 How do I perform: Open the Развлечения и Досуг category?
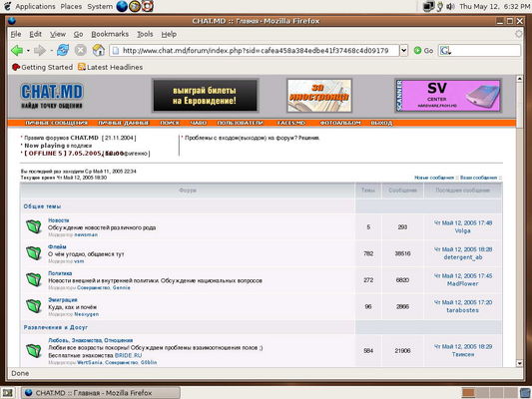point(56,327)
